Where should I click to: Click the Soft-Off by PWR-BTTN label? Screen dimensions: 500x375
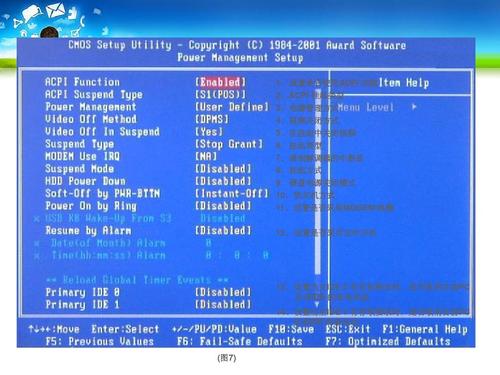coord(103,193)
